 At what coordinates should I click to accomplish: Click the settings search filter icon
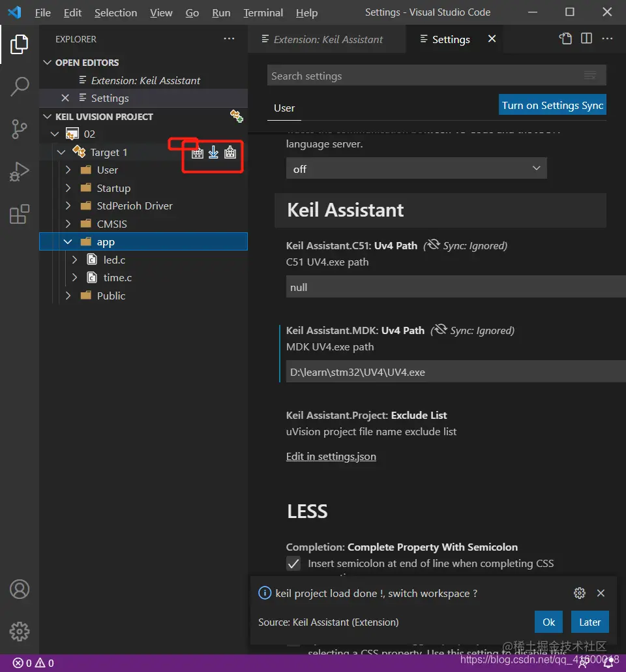pyautogui.click(x=590, y=76)
